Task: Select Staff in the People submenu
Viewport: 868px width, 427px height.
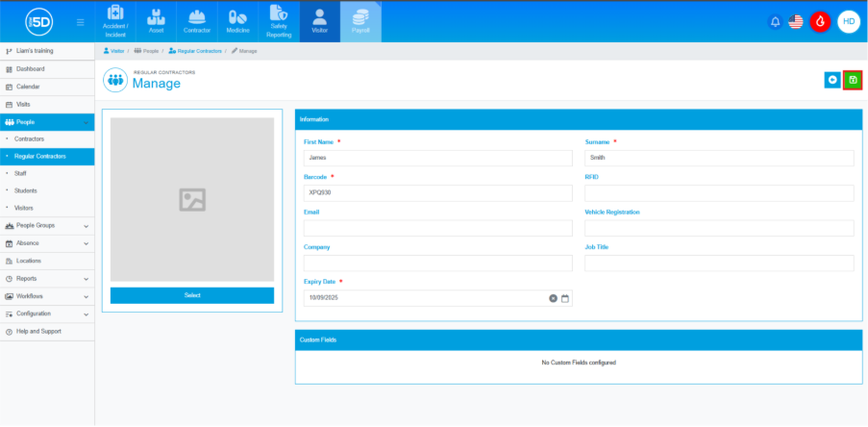Action: 21,173
